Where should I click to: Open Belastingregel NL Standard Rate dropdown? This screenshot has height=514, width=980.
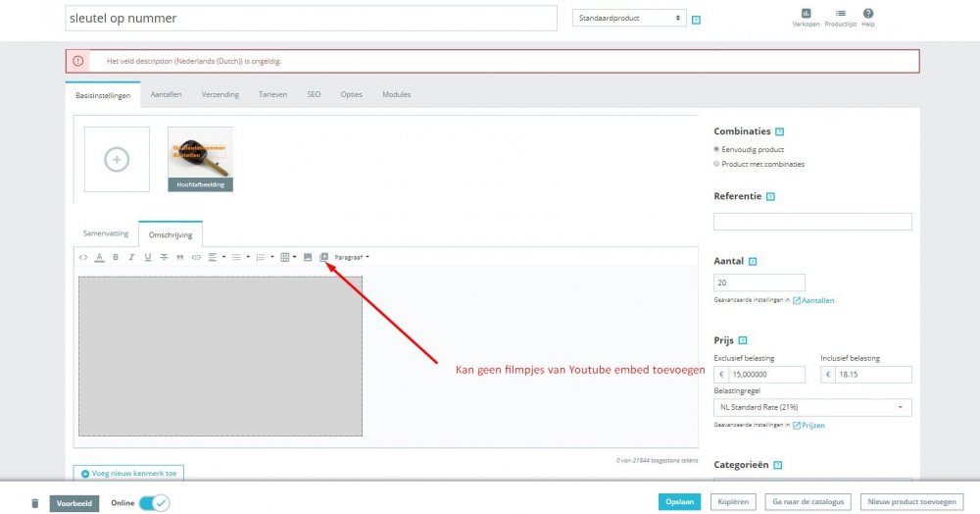click(x=812, y=407)
